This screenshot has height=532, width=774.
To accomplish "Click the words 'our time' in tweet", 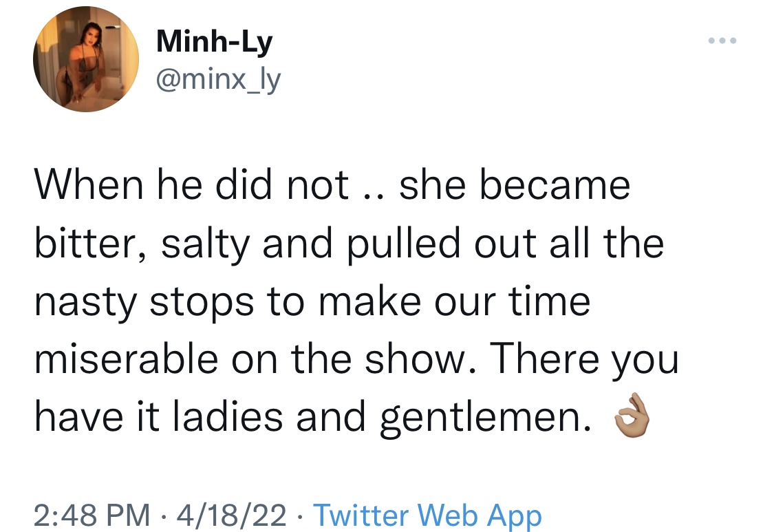I will (512, 301).
